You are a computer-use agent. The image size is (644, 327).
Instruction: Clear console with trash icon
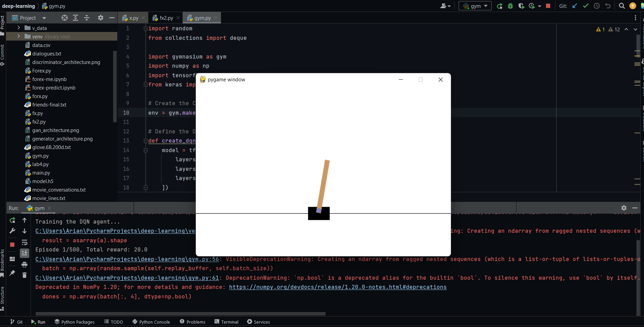coord(24,275)
